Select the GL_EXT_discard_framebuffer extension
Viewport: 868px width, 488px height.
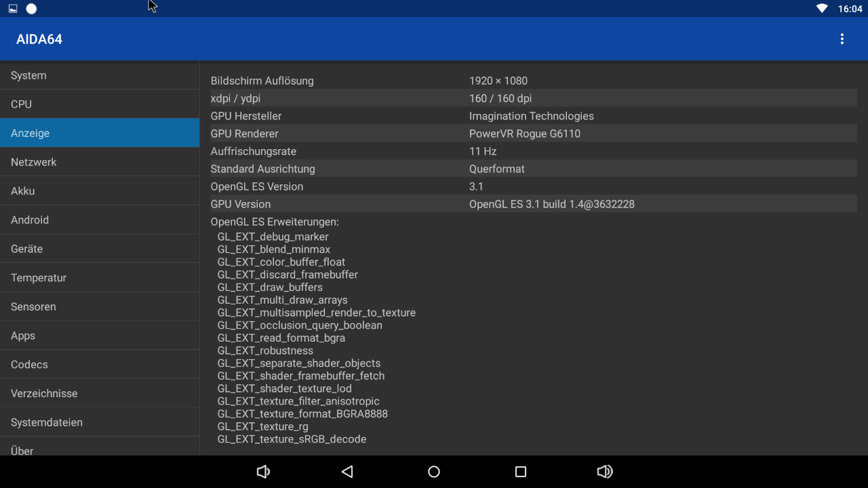click(x=288, y=274)
